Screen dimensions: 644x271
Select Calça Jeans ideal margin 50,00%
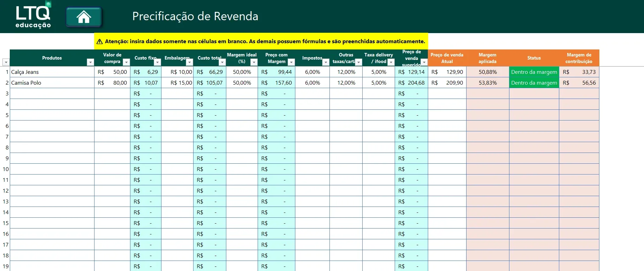[242, 72]
